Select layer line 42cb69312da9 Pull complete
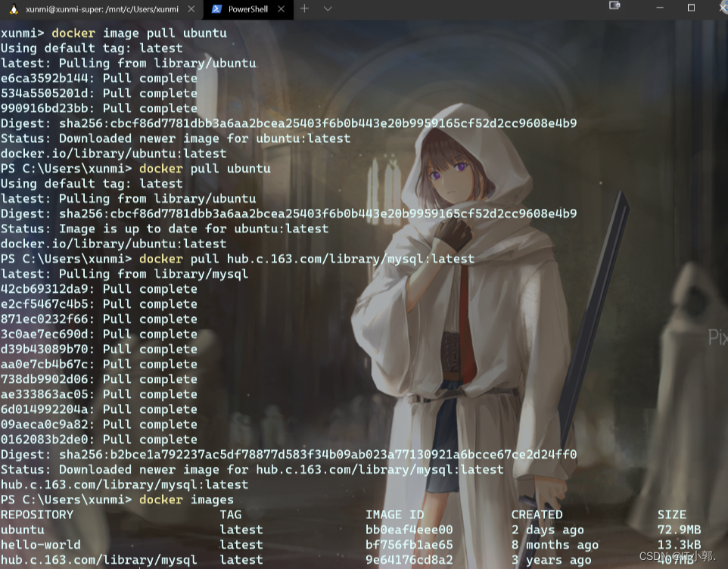This screenshot has width=728, height=569. pos(99,289)
